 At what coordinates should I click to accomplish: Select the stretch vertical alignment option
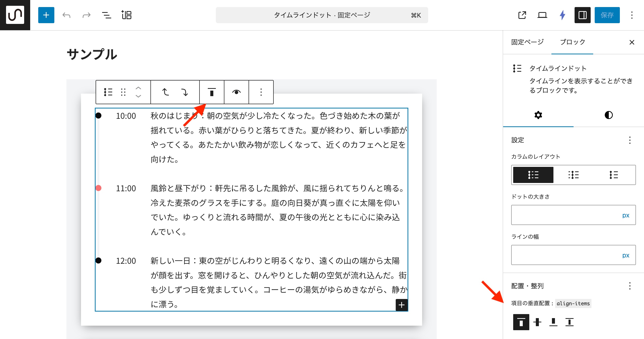click(x=569, y=322)
